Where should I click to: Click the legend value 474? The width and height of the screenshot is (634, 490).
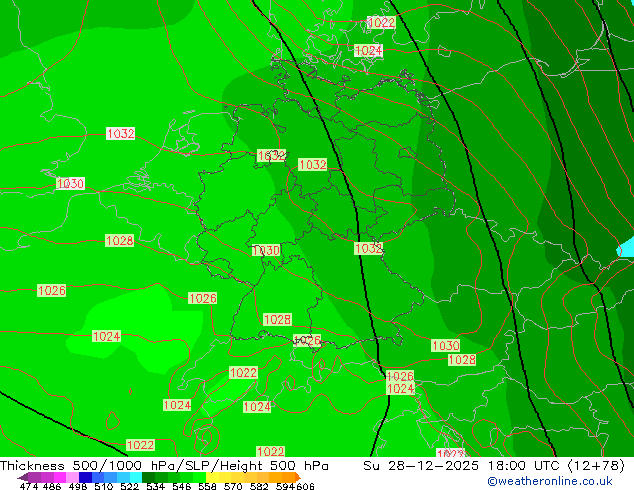tap(29, 486)
